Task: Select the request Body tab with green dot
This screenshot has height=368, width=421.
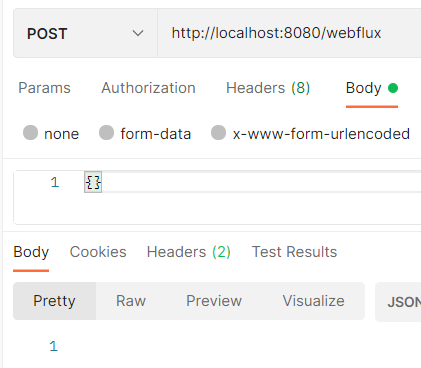Action: 372,88
